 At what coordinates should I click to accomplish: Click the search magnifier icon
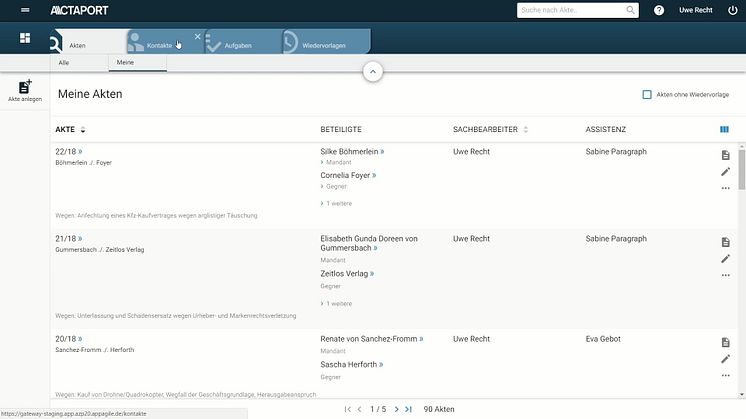(630, 10)
